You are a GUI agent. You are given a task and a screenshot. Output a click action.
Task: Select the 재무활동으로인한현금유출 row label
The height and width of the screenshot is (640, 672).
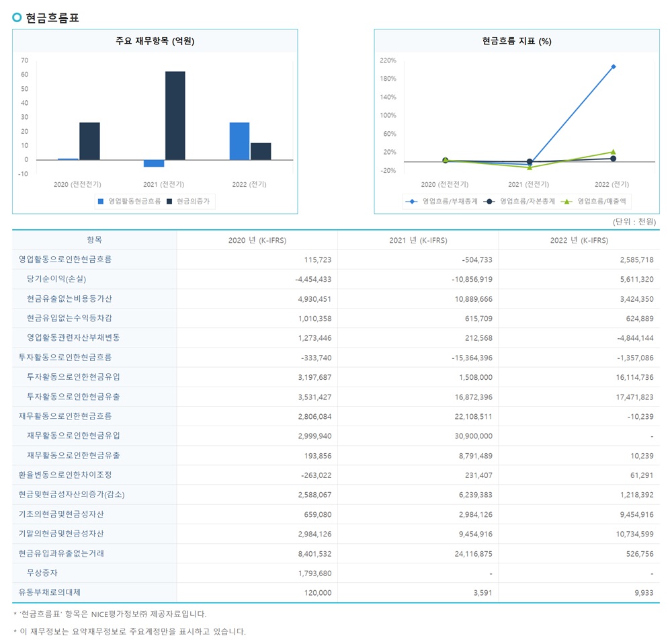[x=73, y=455]
